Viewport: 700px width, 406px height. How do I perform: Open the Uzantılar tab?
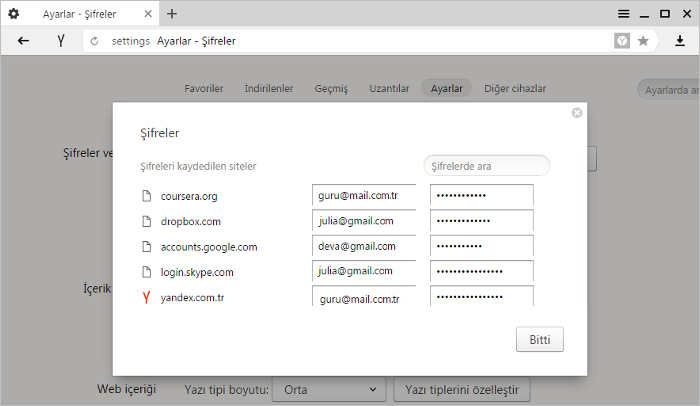coord(389,88)
